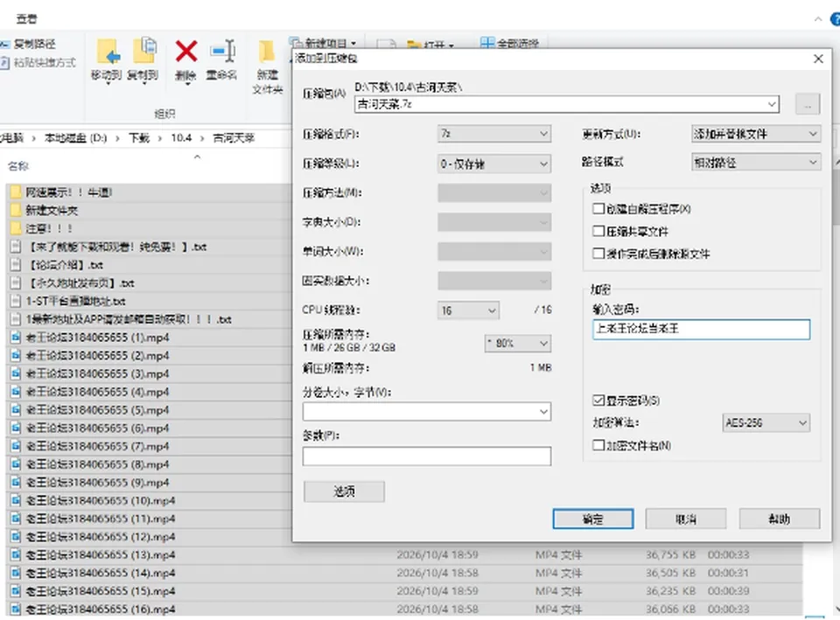This screenshot has height=620, width=840.
Task: Select the folder icon of 注意！！！ row
Action: click(16, 228)
